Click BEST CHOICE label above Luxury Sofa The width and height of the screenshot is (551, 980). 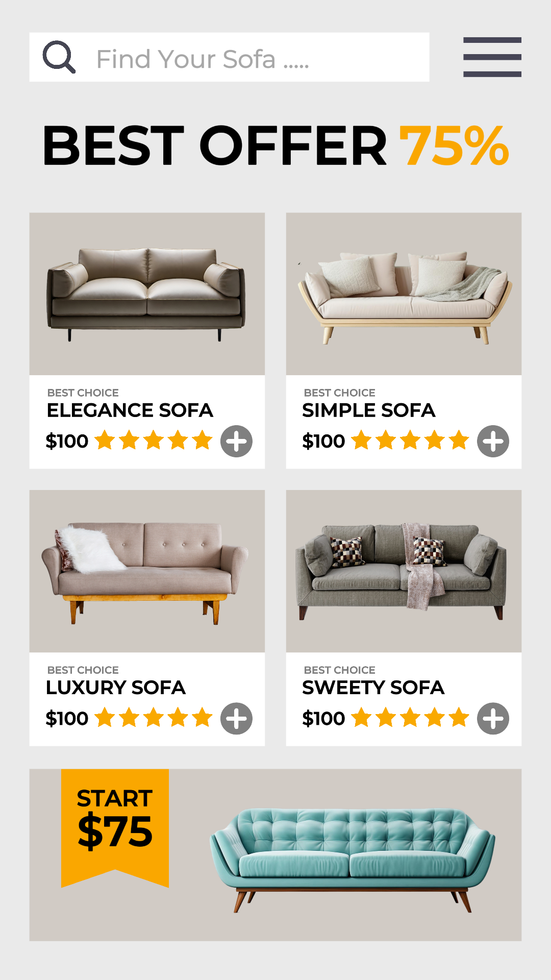pos(82,670)
